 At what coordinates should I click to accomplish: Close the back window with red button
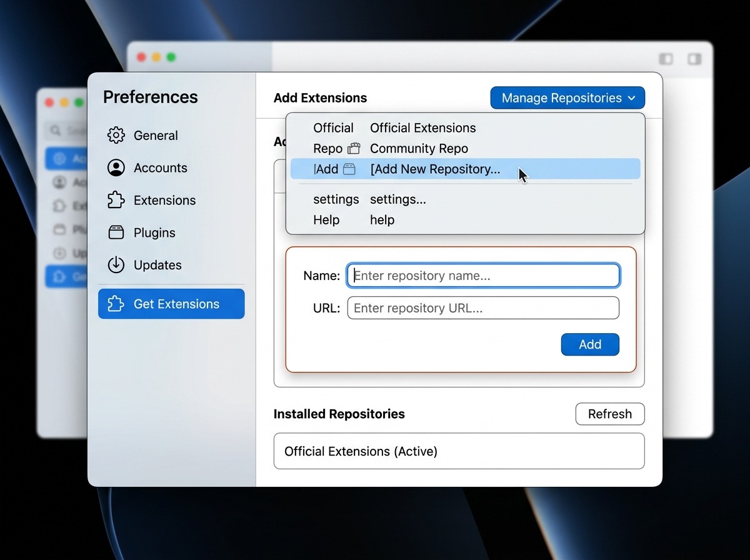point(141,57)
